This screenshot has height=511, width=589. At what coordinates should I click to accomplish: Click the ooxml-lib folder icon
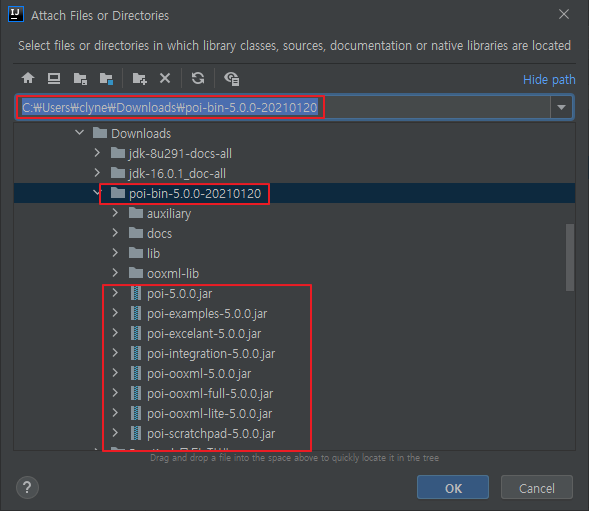click(136, 273)
